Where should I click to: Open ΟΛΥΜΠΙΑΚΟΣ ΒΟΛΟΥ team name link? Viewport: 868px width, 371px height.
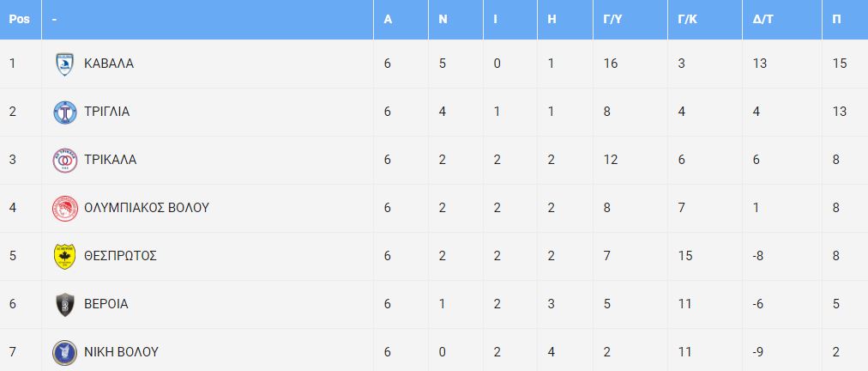click(x=147, y=209)
